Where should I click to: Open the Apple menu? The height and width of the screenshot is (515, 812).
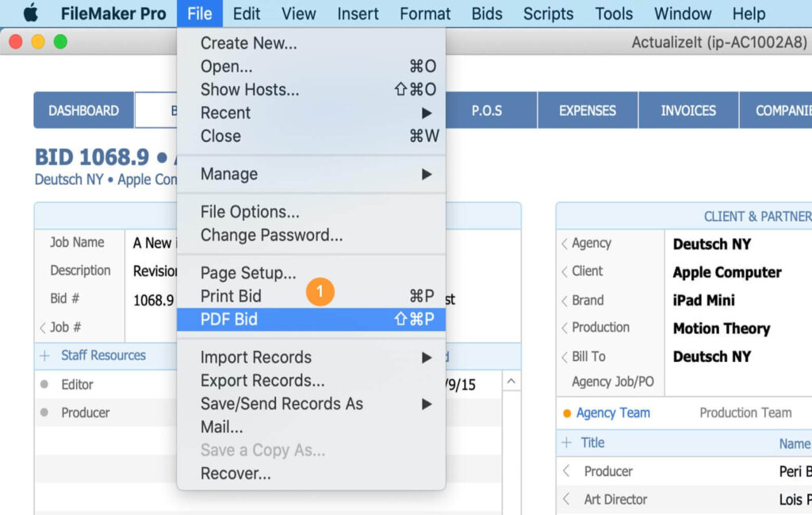tap(31, 13)
